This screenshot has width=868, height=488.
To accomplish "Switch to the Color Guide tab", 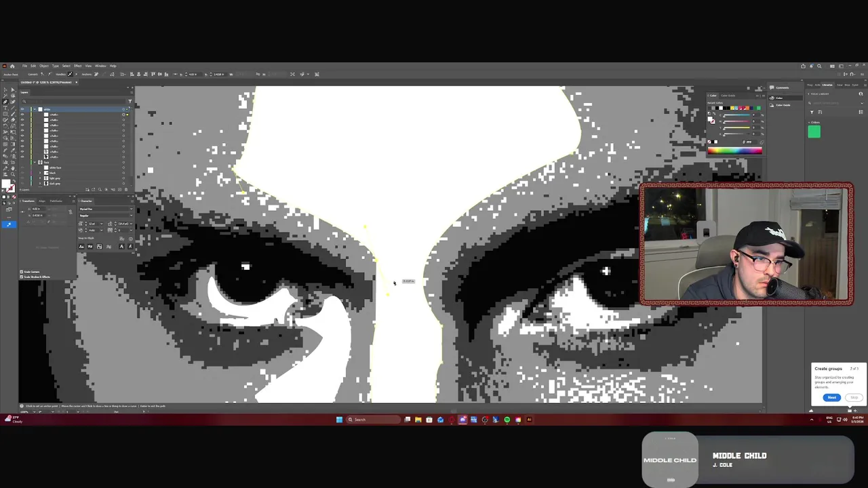I will 728,96.
